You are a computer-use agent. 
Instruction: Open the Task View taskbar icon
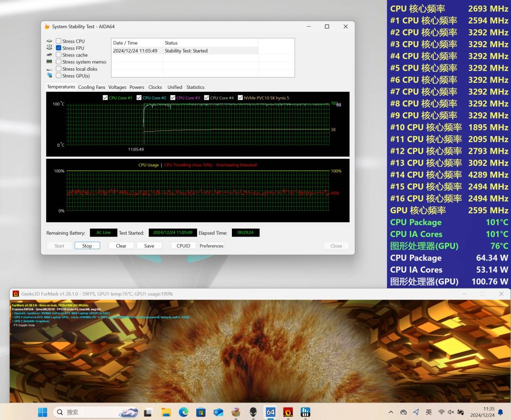148,412
